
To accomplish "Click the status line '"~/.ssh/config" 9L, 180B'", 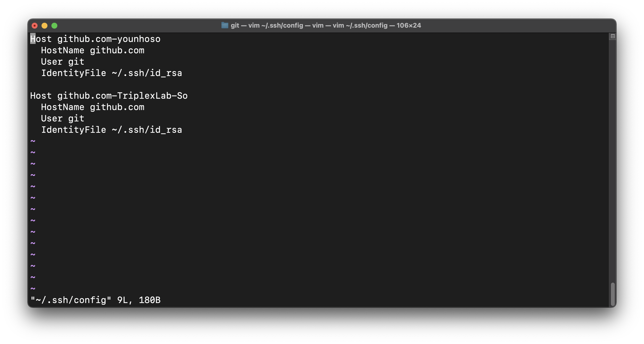I will (x=95, y=300).
